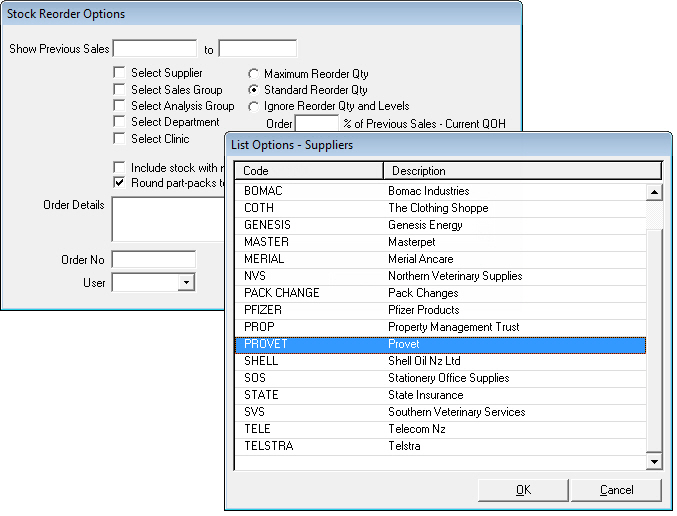Click The Clothing Shoppe description
The image size is (677, 516).
click(438, 208)
